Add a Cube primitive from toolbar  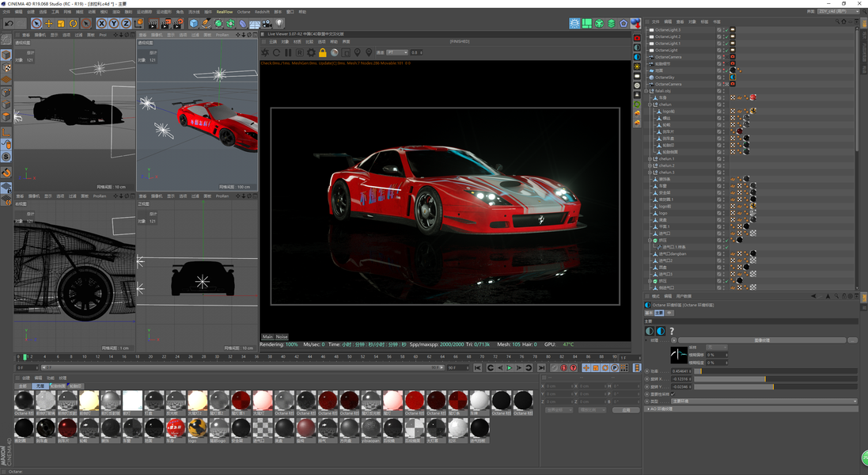[194, 24]
